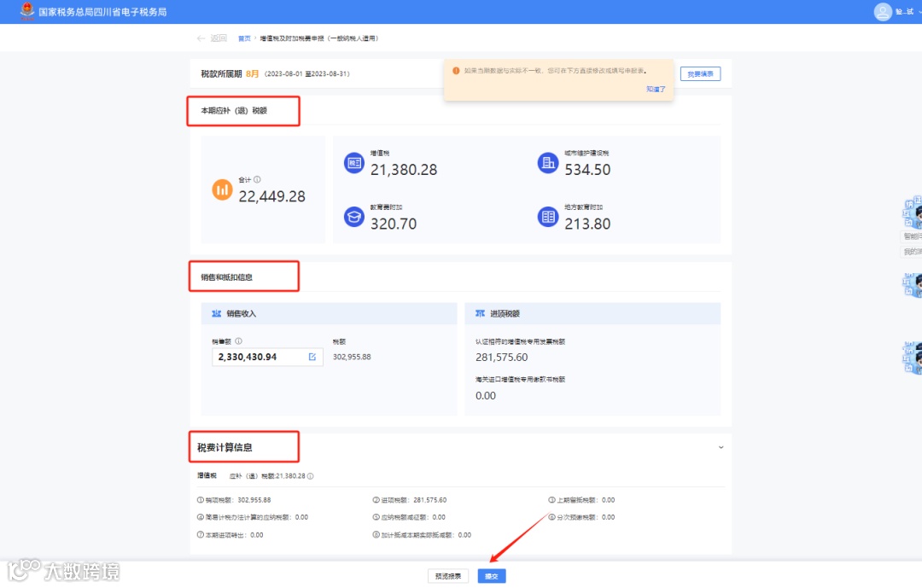
Task: Click info icon next to 合计
Action: [257, 180]
